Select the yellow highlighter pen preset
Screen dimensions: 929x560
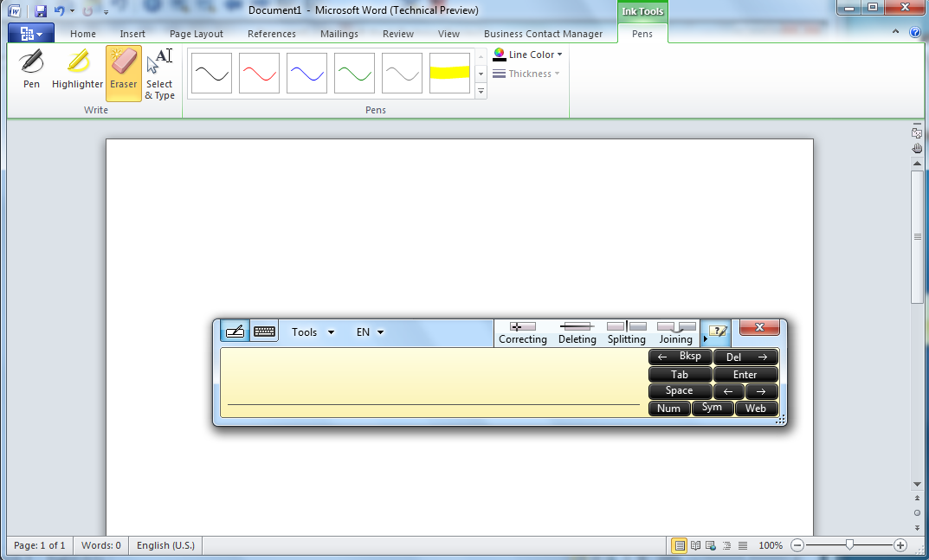[x=448, y=73]
